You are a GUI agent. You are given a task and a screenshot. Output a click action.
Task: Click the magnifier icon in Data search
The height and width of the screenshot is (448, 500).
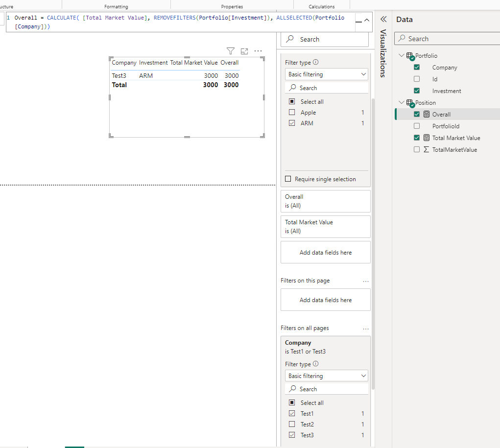(402, 38)
